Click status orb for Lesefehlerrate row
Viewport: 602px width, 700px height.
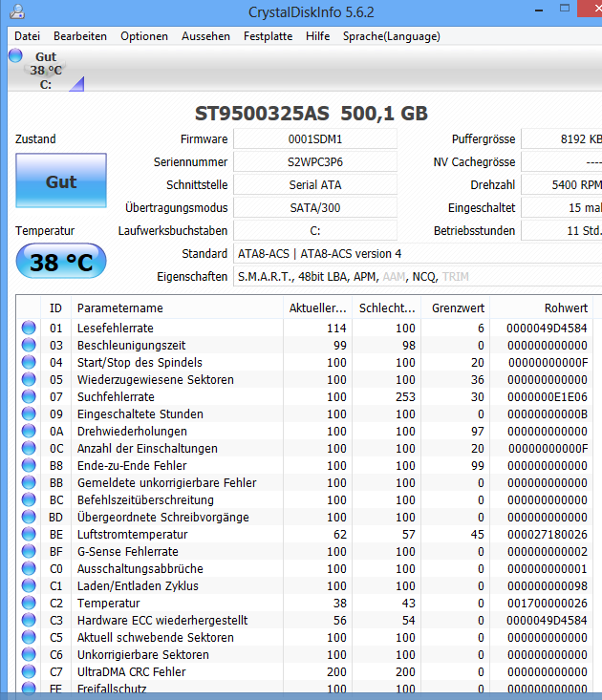pyautogui.click(x=29, y=328)
